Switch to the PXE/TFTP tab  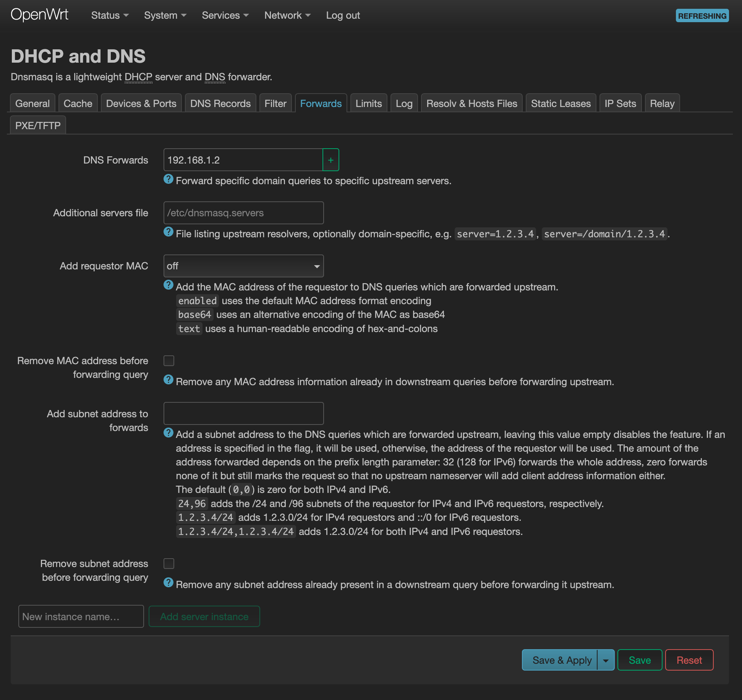pos(38,125)
